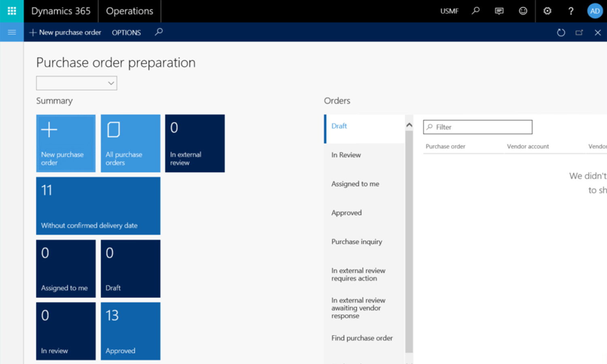The height and width of the screenshot is (364, 607).
Task: Select the USMF company picker
Action: 449,11
